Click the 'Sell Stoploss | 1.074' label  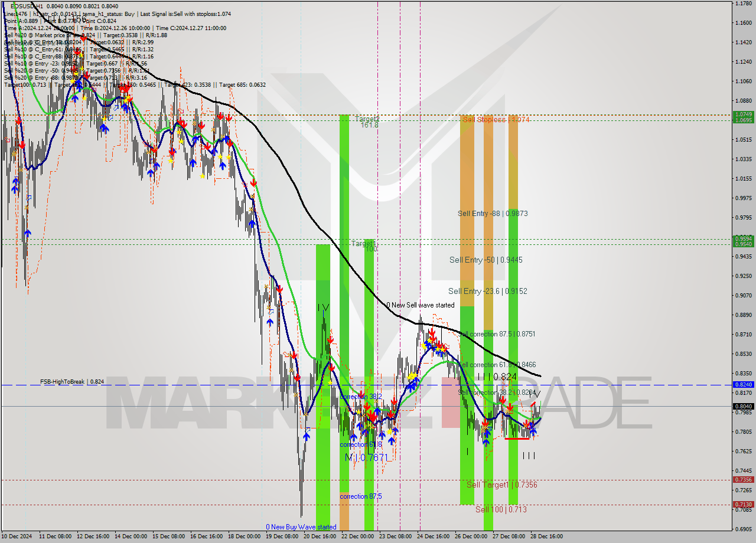(496, 119)
